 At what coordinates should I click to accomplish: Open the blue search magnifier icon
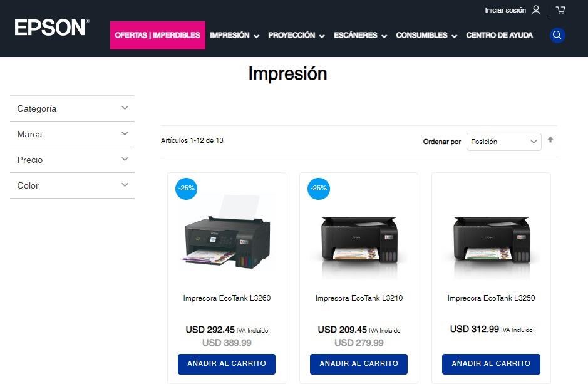[x=557, y=35]
